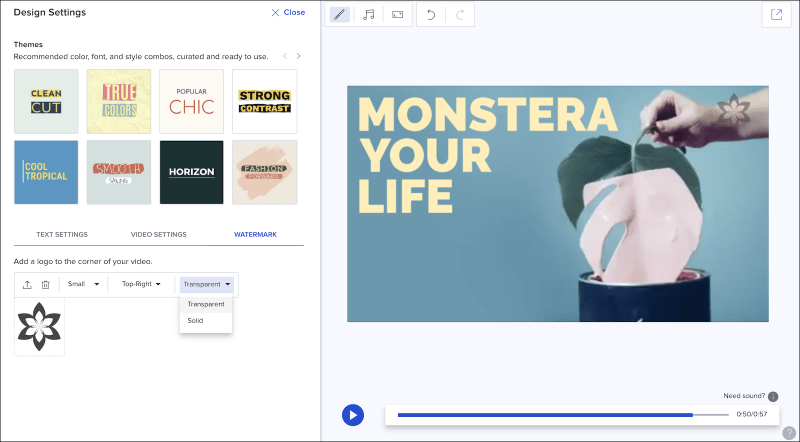Screen dimensions: 800x442
Task: Apply the Cool Tropical theme
Action: pos(46,171)
